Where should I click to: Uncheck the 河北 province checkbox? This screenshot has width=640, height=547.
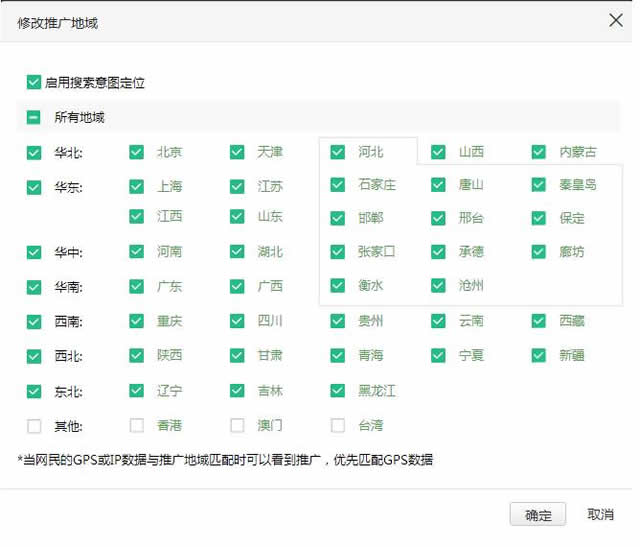tap(338, 152)
